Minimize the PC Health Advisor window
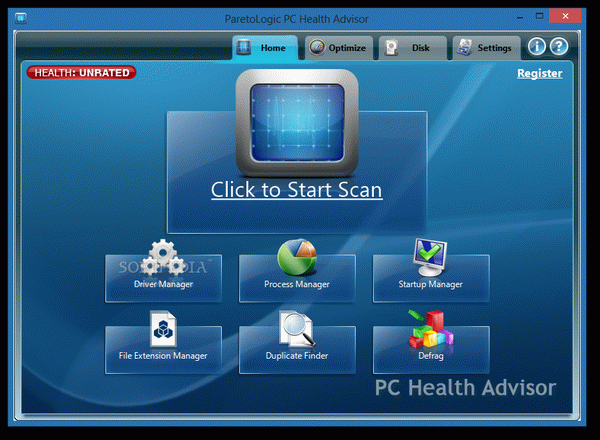 click(520, 17)
